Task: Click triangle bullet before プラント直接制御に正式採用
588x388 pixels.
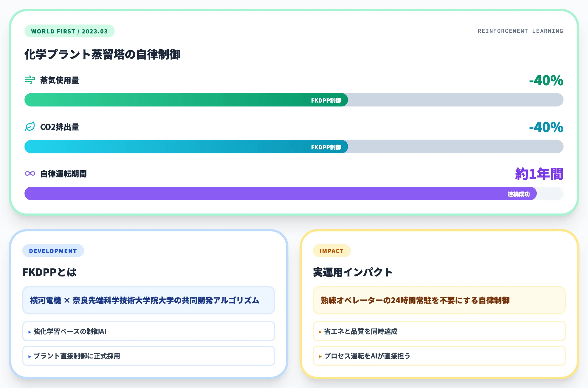Action: pyautogui.click(x=30, y=357)
